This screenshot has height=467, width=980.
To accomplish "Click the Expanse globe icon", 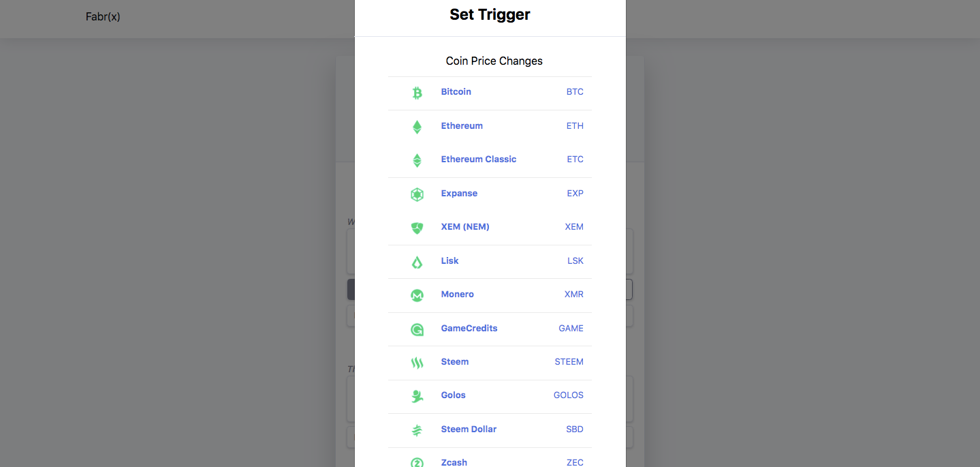I will (x=417, y=194).
